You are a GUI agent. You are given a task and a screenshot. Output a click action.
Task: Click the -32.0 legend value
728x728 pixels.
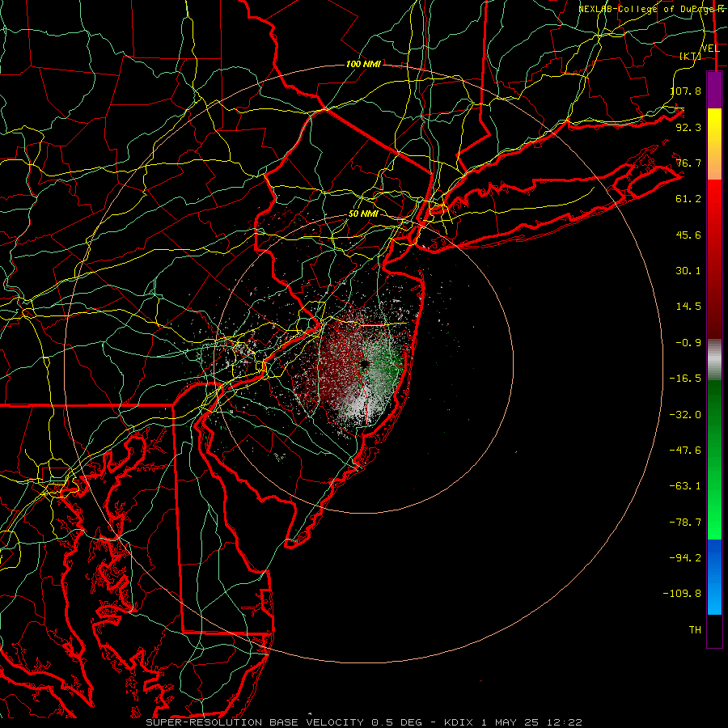(686, 415)
